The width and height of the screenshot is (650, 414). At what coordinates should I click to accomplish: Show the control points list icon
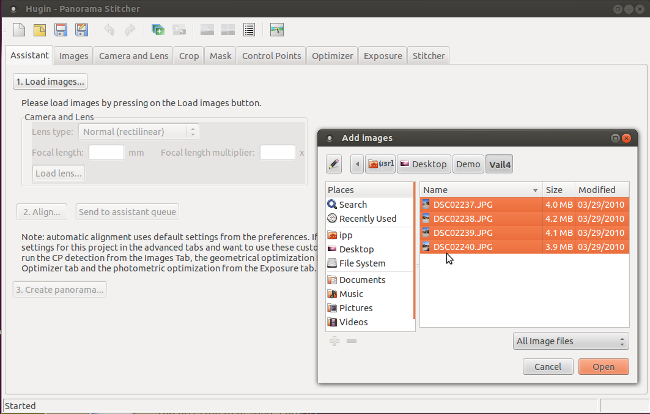(x=248, y=31)
